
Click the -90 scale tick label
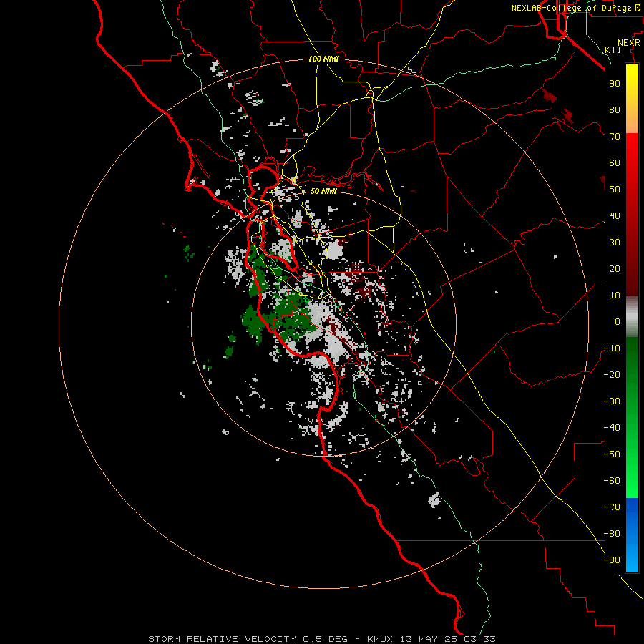[x=612, y=560]
